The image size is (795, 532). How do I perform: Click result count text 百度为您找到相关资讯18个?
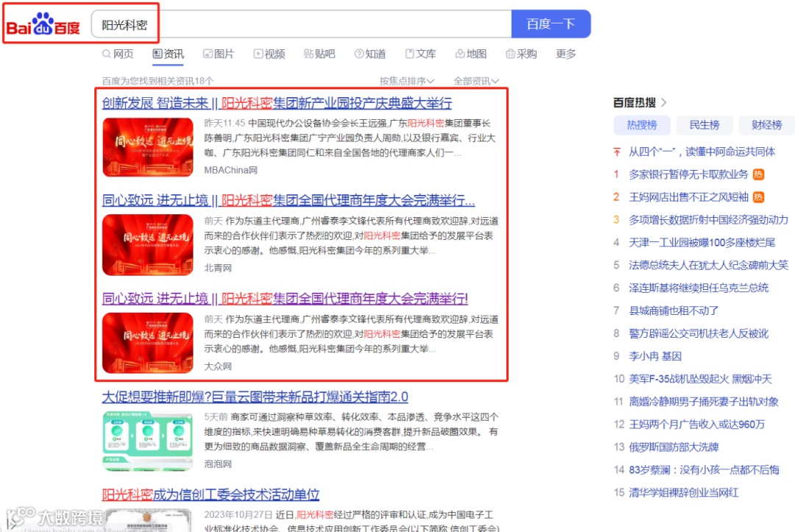click(158, 81)
